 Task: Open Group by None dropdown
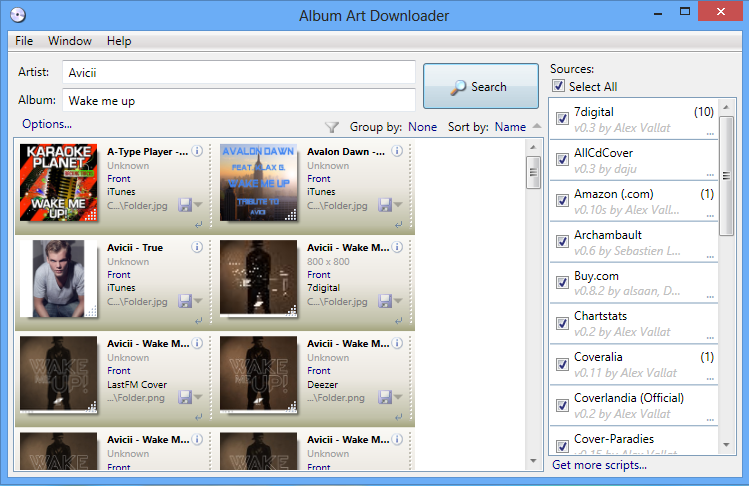[x=422, y=127]
